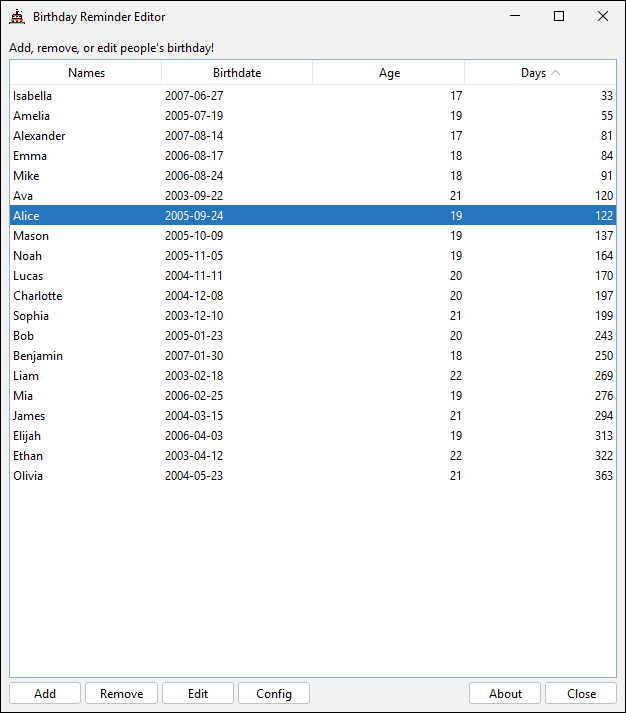Select Bob's birthdate 2005-01-23 cell

tap(194, 336)
